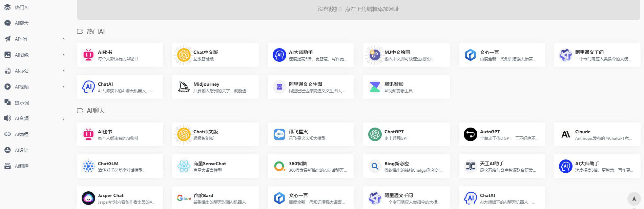Click the 腾讯智影 logo icon
The height and width of the screenshot is (209, 644).
pyautogui.click(x=375, y=87)
